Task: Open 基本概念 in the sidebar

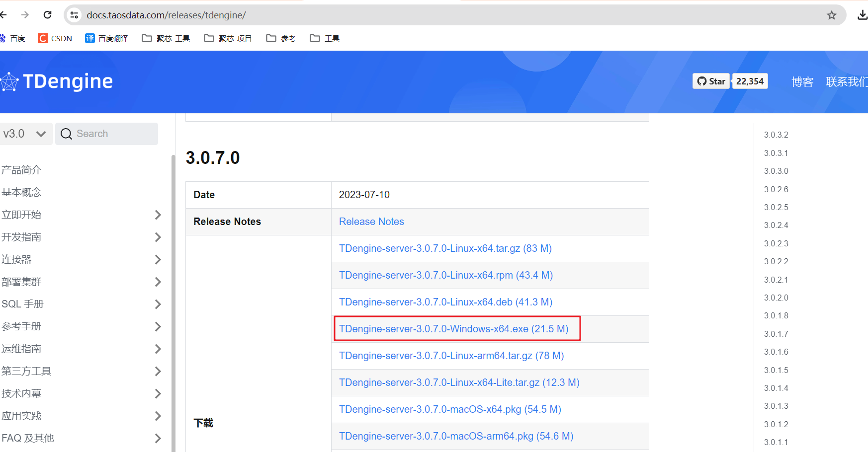Action: point(21,192)
